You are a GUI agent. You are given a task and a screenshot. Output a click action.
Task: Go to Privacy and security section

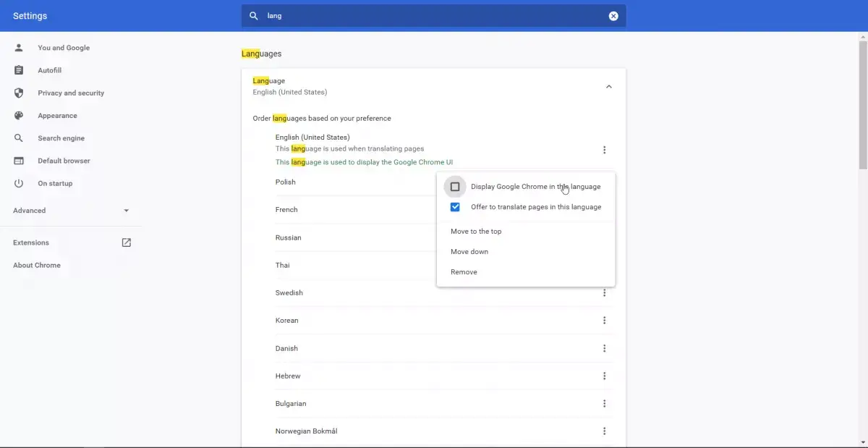click(71, 93)
